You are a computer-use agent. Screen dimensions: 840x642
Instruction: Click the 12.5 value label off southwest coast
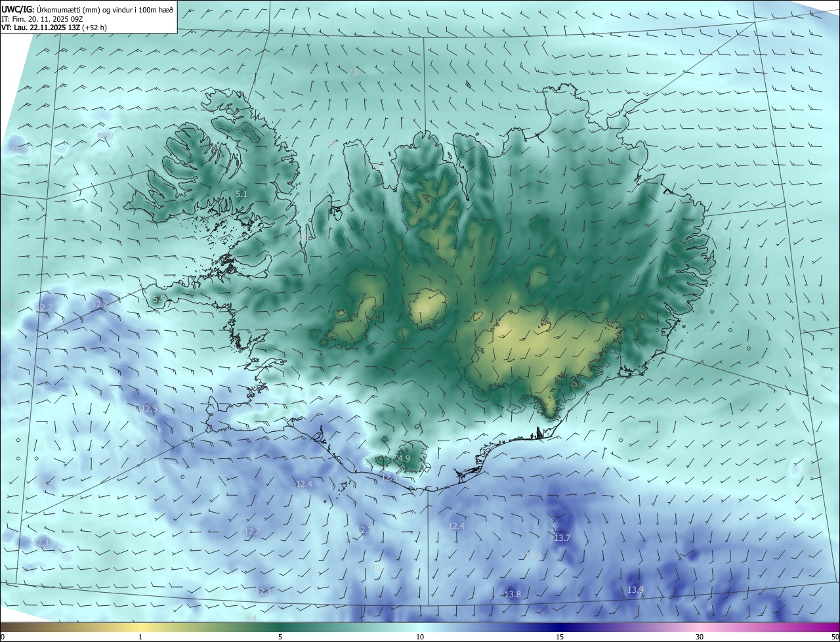[150, 409]
